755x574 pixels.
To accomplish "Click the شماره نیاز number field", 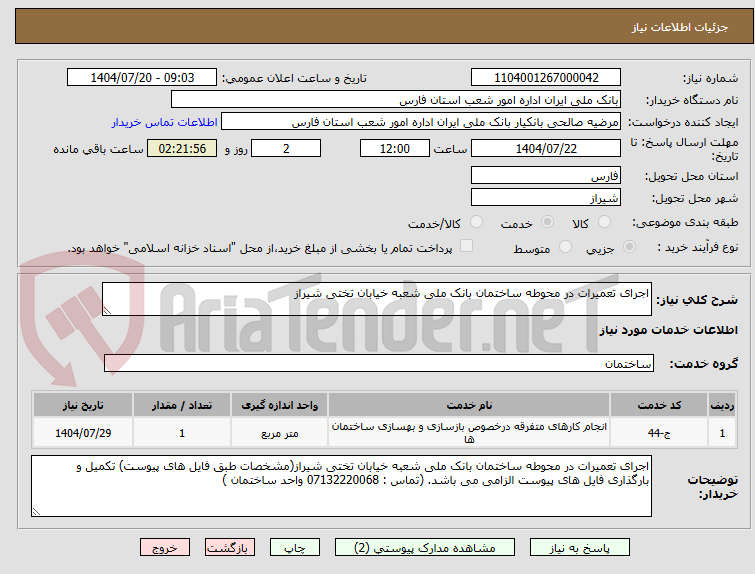I will click(546, 77).
